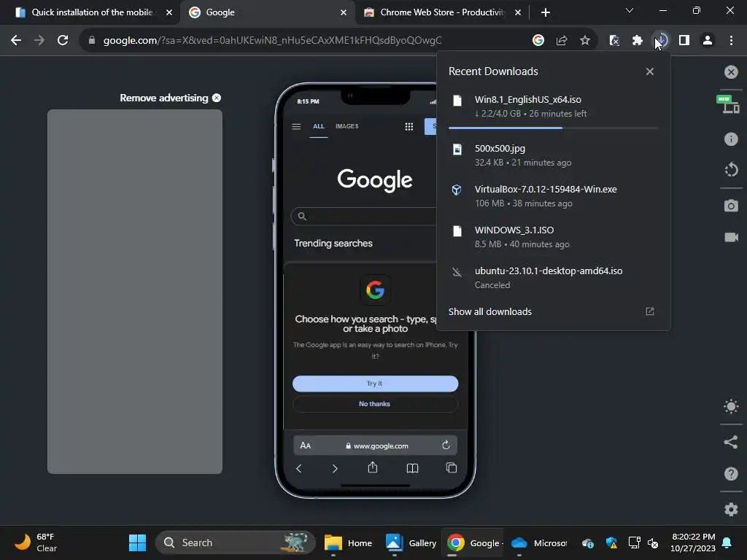Select ALL tab in simulated phone
The width and height of the screenshot is (747, 560).
click(x=319, y=126)
